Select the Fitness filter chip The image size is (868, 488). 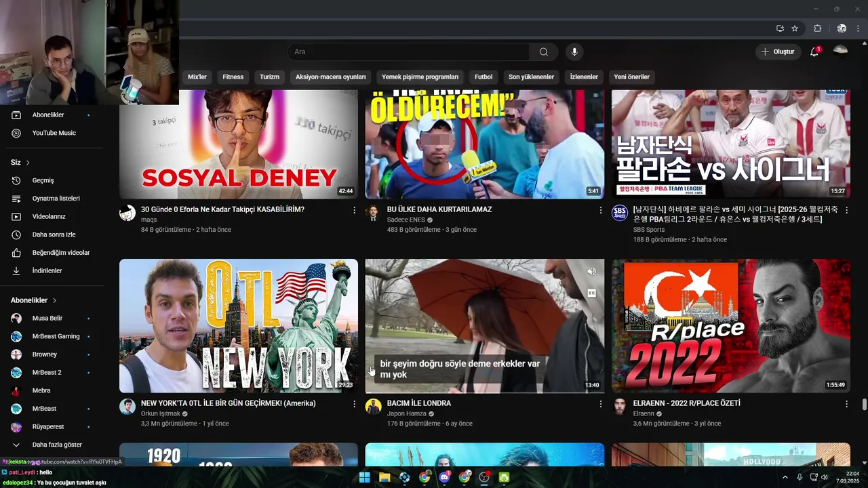pyautogui.click(x=233, y=77)
